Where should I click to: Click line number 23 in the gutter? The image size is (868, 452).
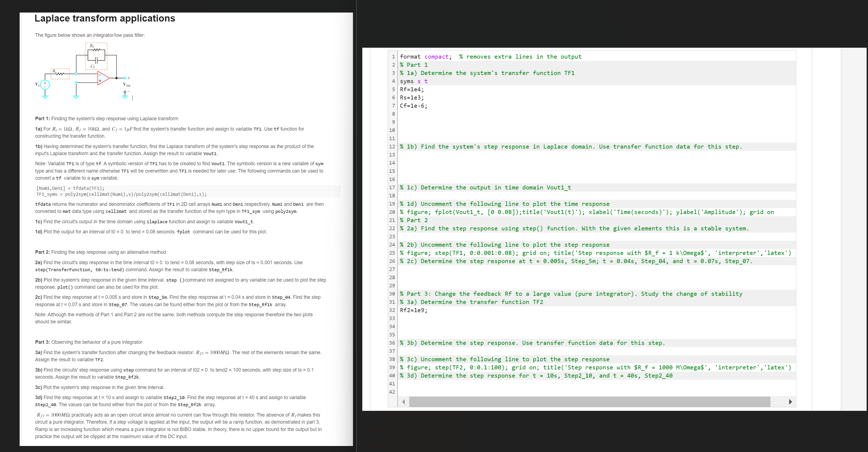click(392, 237)
